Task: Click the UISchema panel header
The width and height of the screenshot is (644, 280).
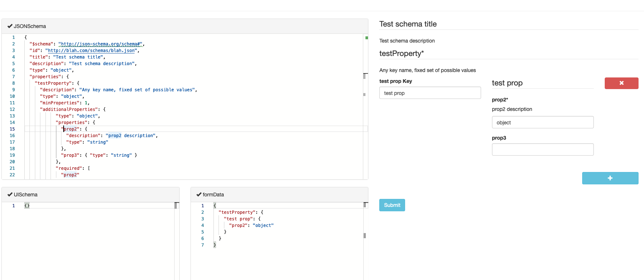Action: 90,195
